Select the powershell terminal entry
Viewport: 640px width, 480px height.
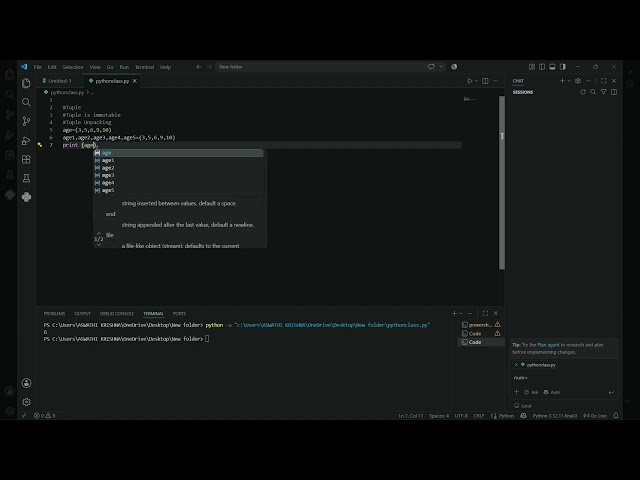point(480,324)
